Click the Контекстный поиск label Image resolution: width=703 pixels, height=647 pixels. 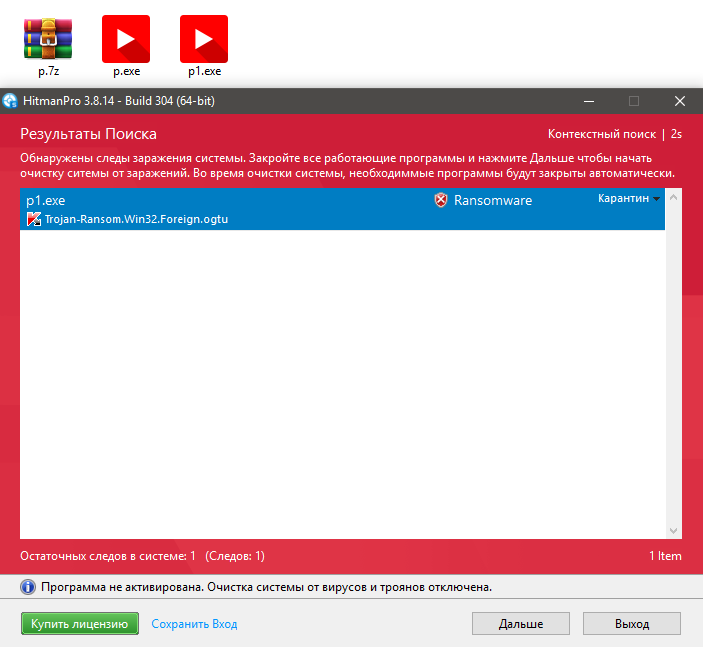coord(602,134)
